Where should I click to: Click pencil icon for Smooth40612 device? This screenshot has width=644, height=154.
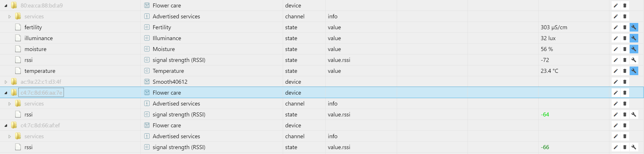(616, 82)
